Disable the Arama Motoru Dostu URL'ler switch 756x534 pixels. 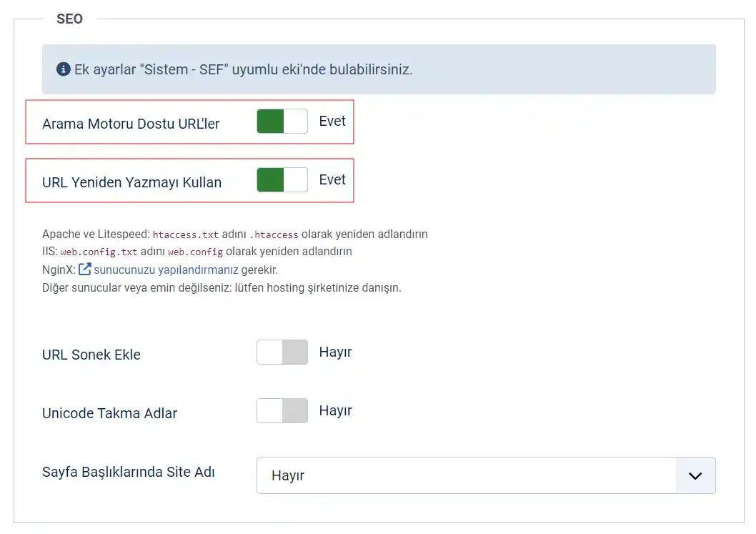pos(282,121)
